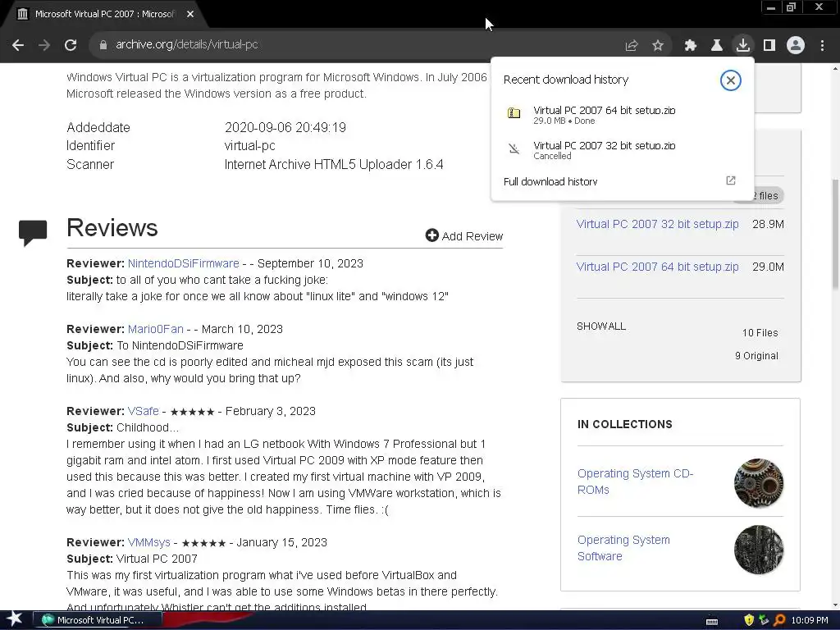
Task: Click the gears thumbnail for CD-ROMs collection
Action: (x=759, y=482)
